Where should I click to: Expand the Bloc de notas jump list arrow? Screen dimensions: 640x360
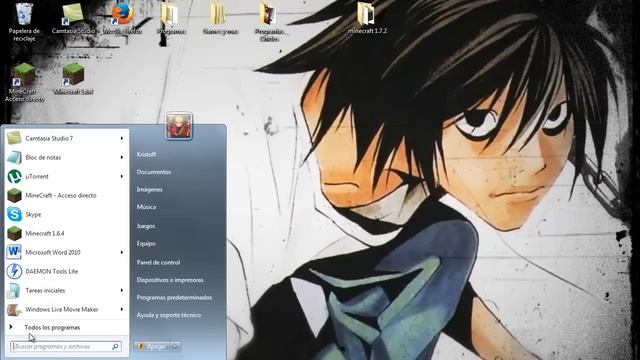click(122, 157)
